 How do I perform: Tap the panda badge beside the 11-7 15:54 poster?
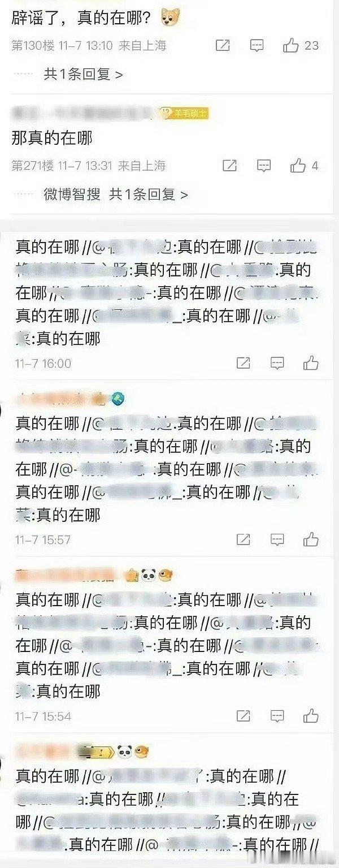tap(148, 576)
